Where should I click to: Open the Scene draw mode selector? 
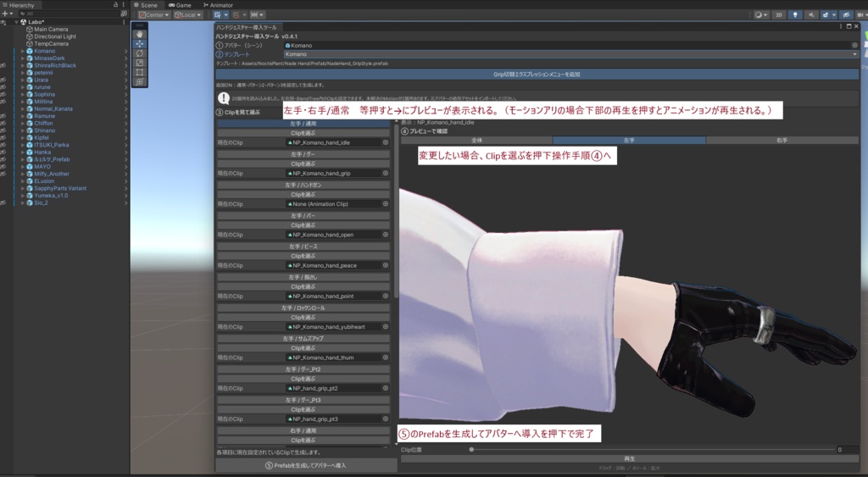(761, 15)
